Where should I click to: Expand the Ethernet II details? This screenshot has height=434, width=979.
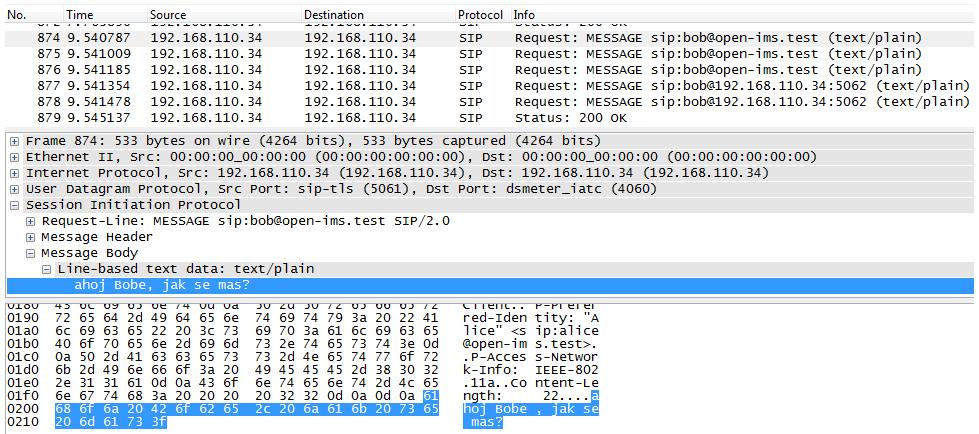pos(14,157)
